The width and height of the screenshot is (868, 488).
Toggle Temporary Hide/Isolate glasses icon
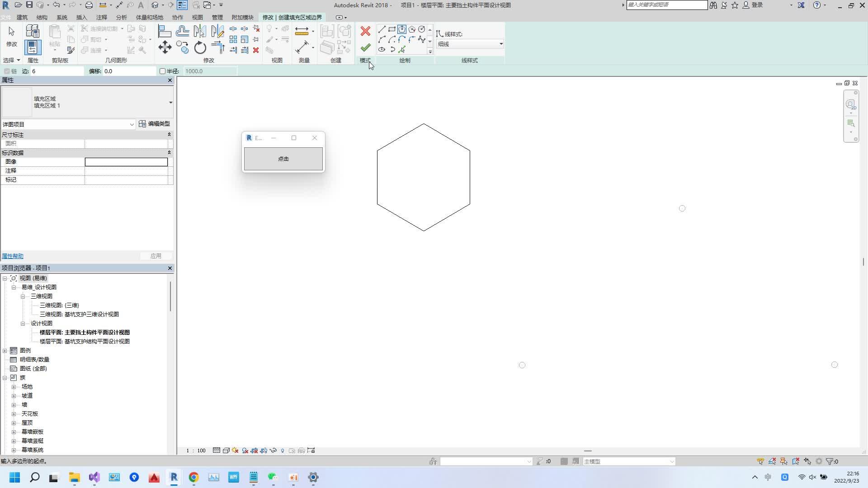pos(273,450)
